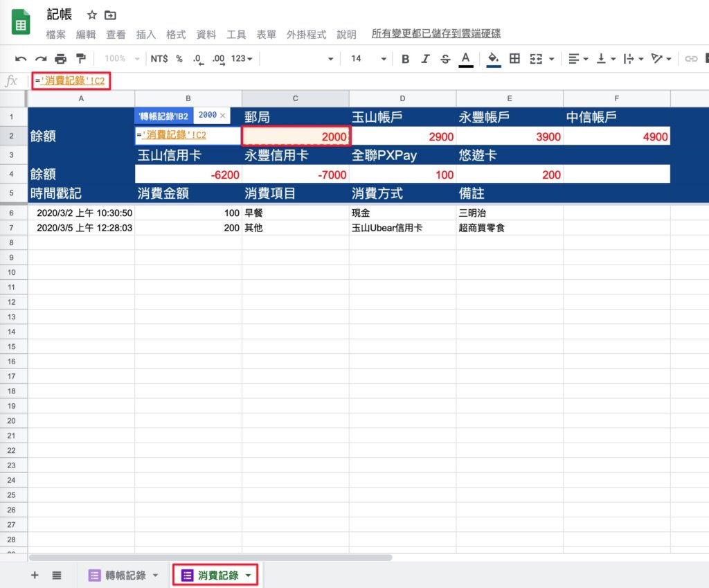
Task: Select the 中信帳戶 header cell
Action: click(x=617, y=117)
